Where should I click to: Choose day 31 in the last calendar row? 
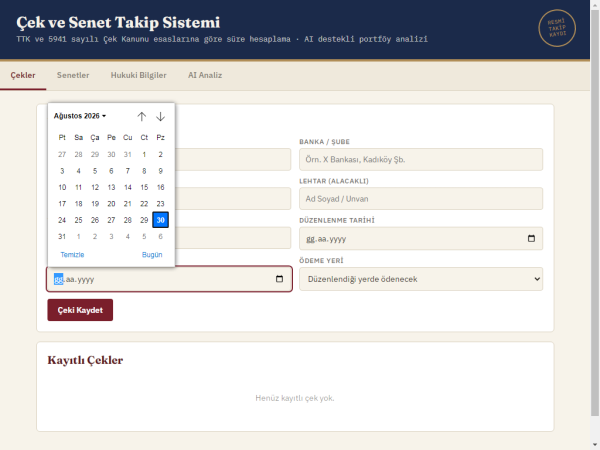pos(62,236)
